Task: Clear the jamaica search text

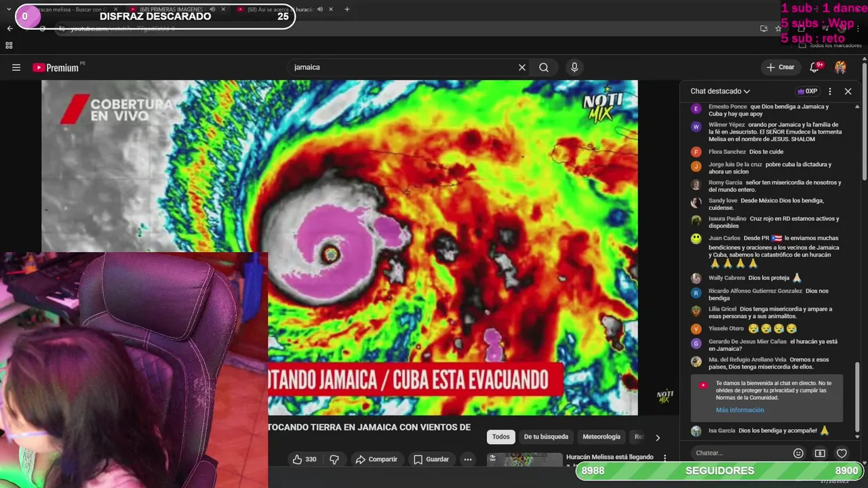Action: click(x=522, y=67)
